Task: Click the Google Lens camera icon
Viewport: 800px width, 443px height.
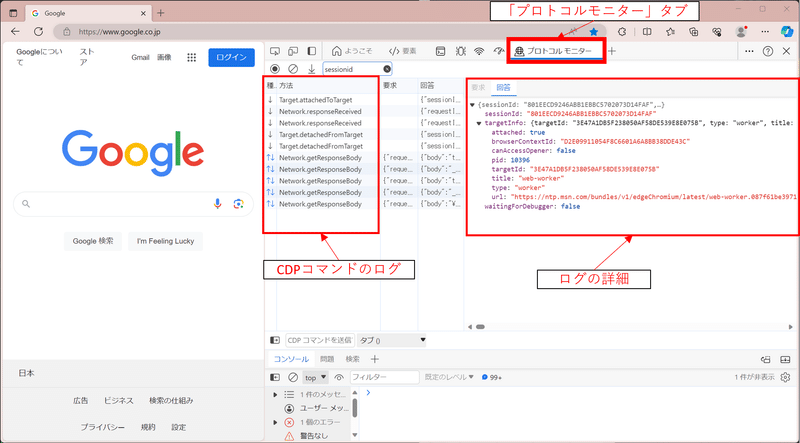Action: (x=238, y=204)
